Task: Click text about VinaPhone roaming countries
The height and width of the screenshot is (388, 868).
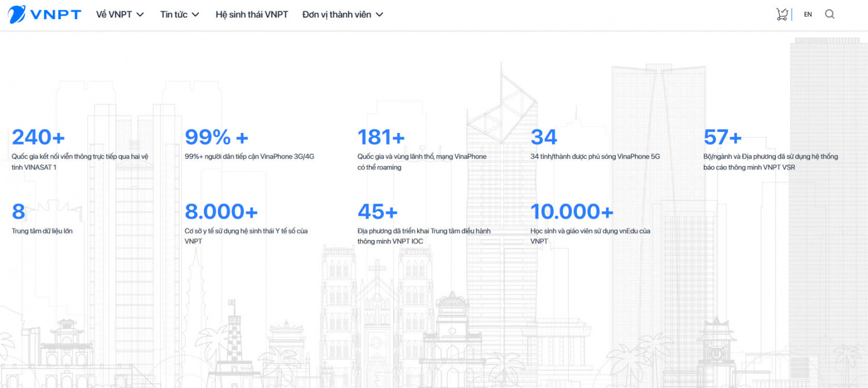Action: [422, 162]
